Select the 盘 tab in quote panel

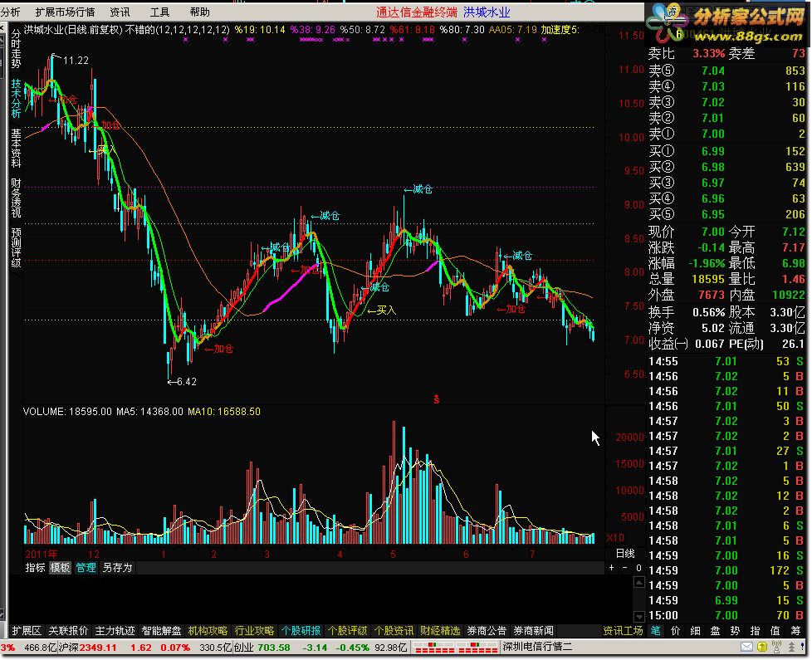tap(715, 631)
